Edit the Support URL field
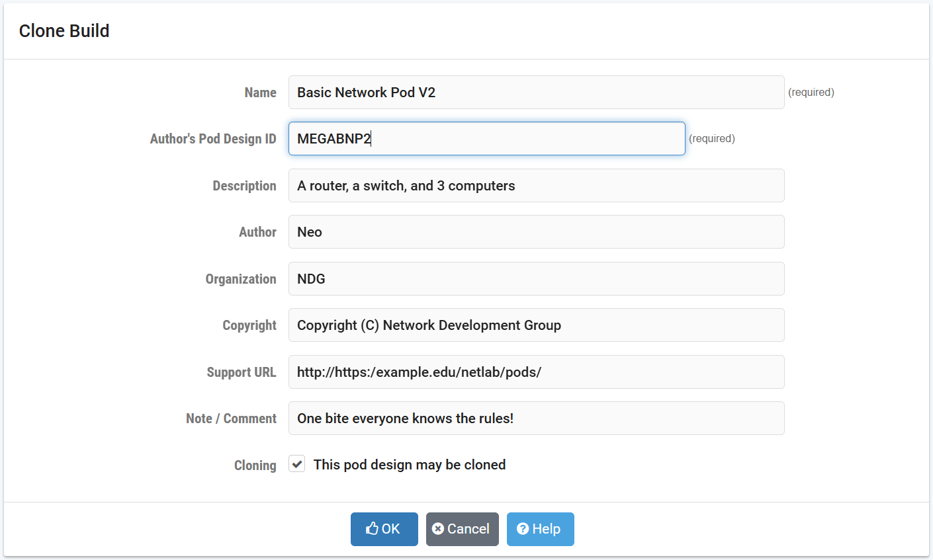Screen dimensions: 933x560 point(536,372)
